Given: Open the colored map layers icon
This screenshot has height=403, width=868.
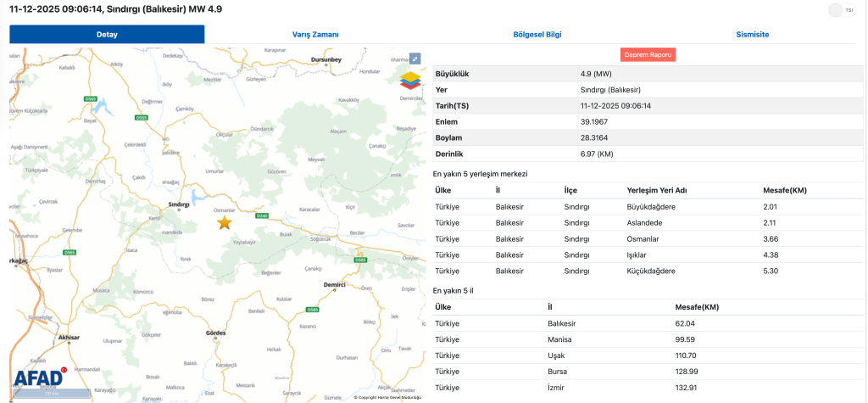Looking at the screenshot, I should (x=410, y=81).
